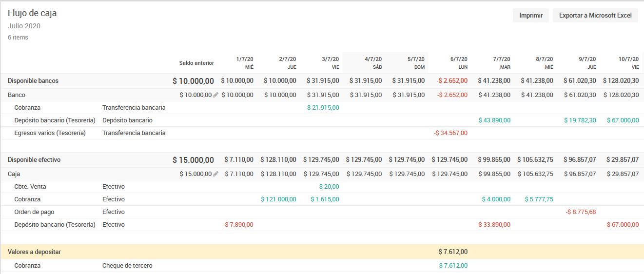Select the Cbte. Venta Efectivo row
The width and height of the screenshot is (644, 274).
tap(322, 187)
